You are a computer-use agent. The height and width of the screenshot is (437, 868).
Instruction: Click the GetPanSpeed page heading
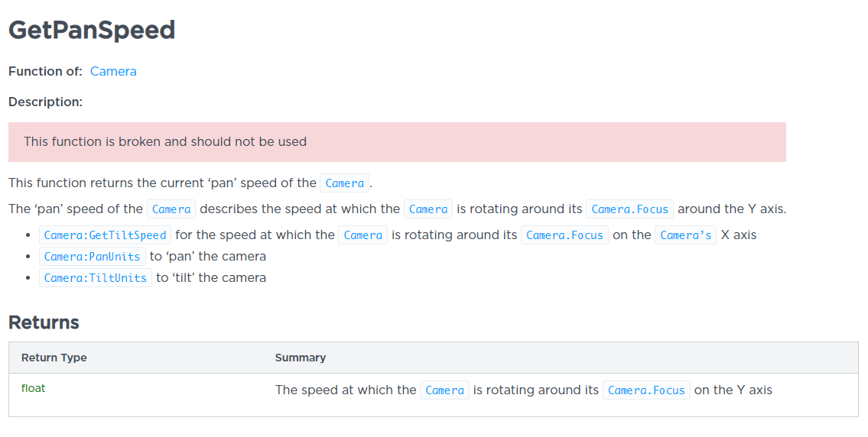92,30
